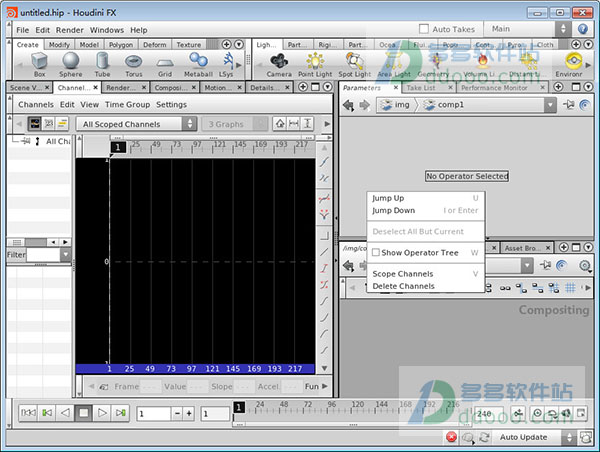The height and width of the screenshot is (452, 600).
Task: Open Time Group menu
Action: coord(127,104)
